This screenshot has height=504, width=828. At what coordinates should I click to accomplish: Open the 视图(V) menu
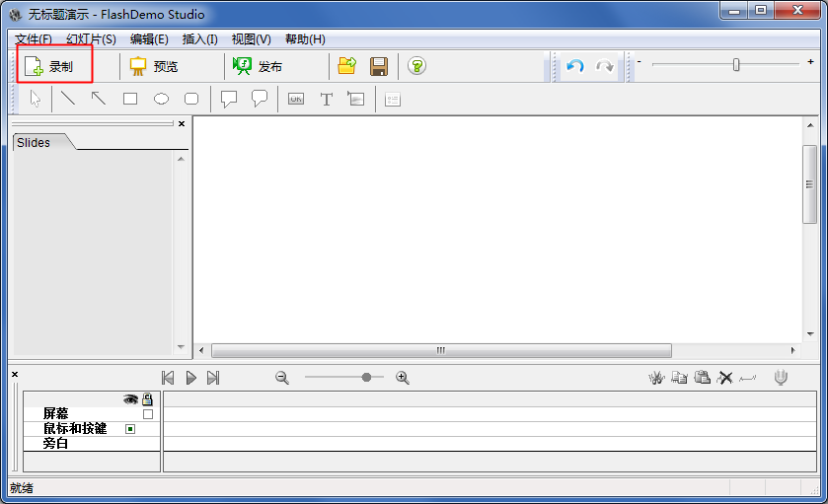251,39
